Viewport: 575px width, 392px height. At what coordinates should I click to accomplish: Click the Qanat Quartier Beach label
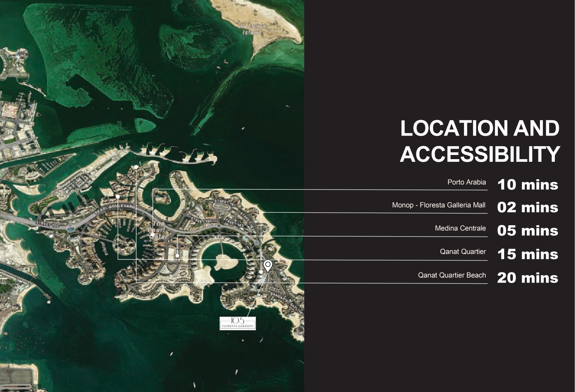pyautogui.click(x=452, y=275)
